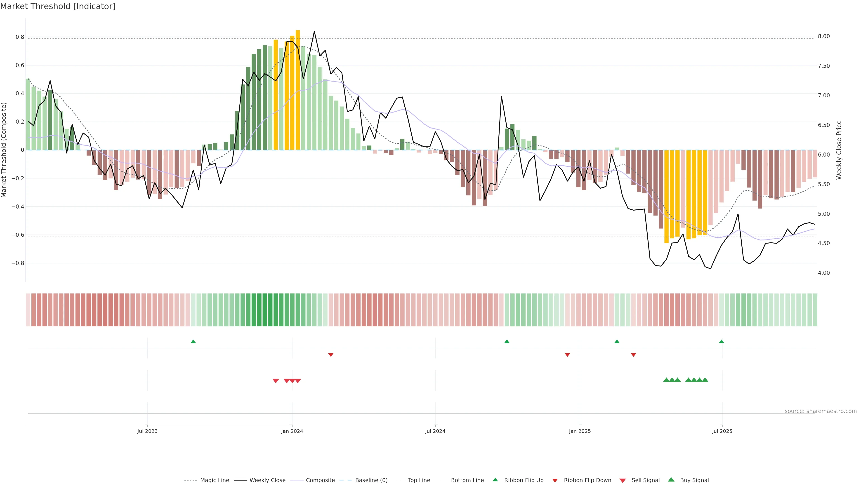Click red flip-down marker after Jan 2024
Viewport: 868px width, 488px height.
[x=331, y=355]
